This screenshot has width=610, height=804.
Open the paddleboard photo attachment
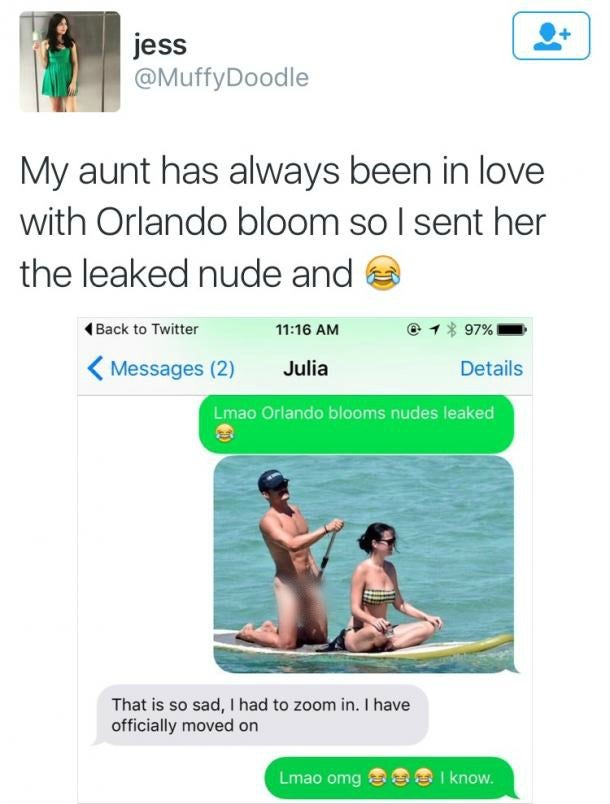point(363,564)
